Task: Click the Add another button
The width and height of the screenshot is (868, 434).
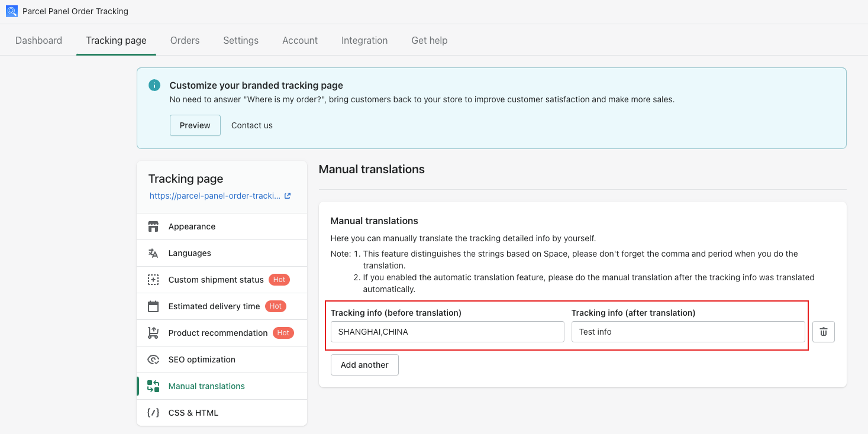Action: click(x=364, y=365)
